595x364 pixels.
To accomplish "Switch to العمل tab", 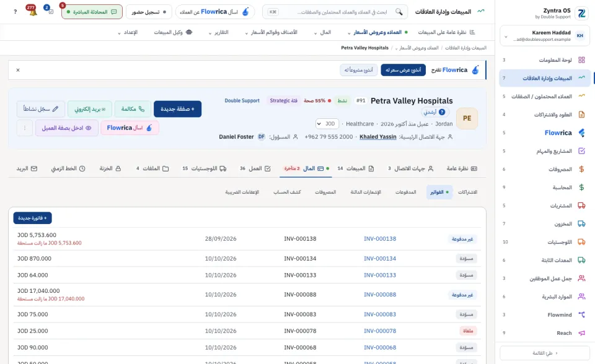I will pos(255,168).
